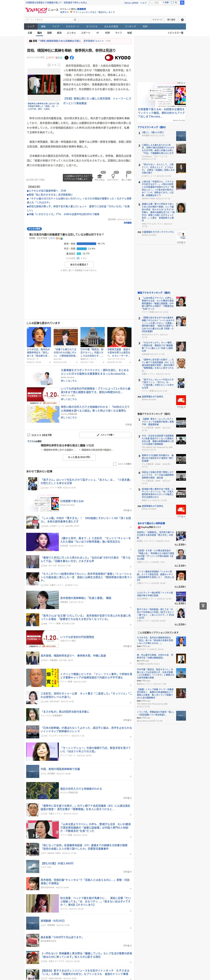Open settings via the gear icon
This screenshot has height=980, width=210.
pyautogui.click(x=182, y=19)
